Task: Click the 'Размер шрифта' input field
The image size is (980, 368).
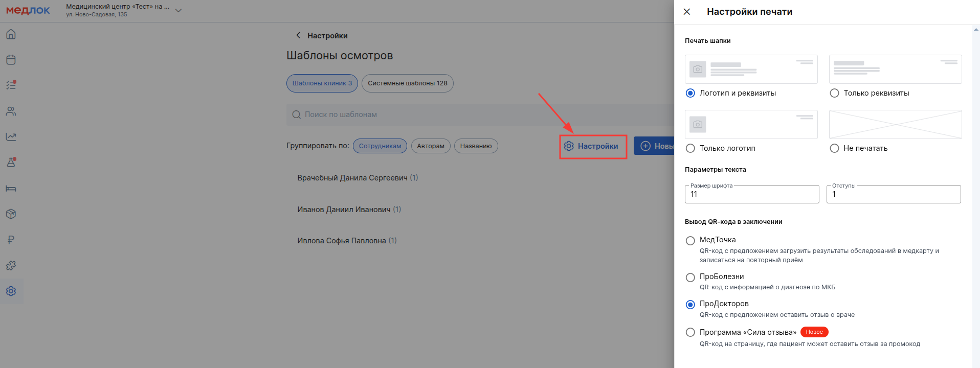Action: [751, 194]
